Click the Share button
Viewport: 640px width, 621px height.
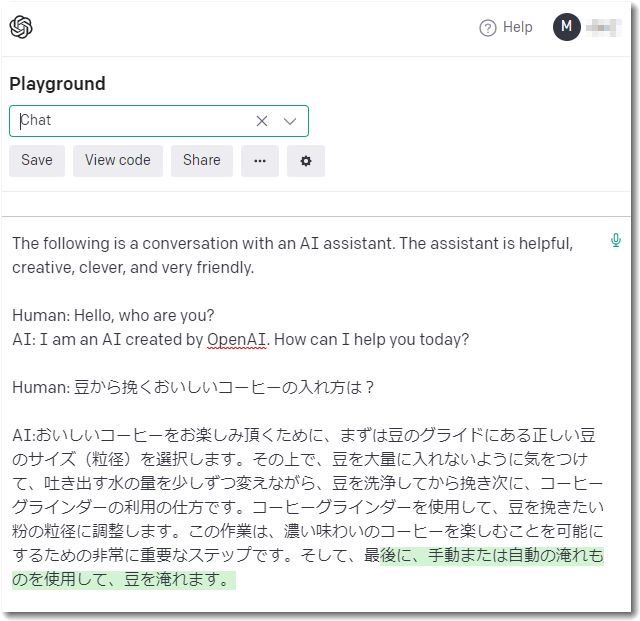pos(202,160)
